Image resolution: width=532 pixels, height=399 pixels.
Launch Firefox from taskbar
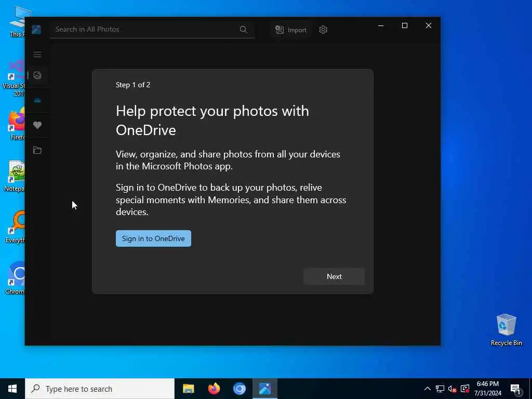click(214, 389)
